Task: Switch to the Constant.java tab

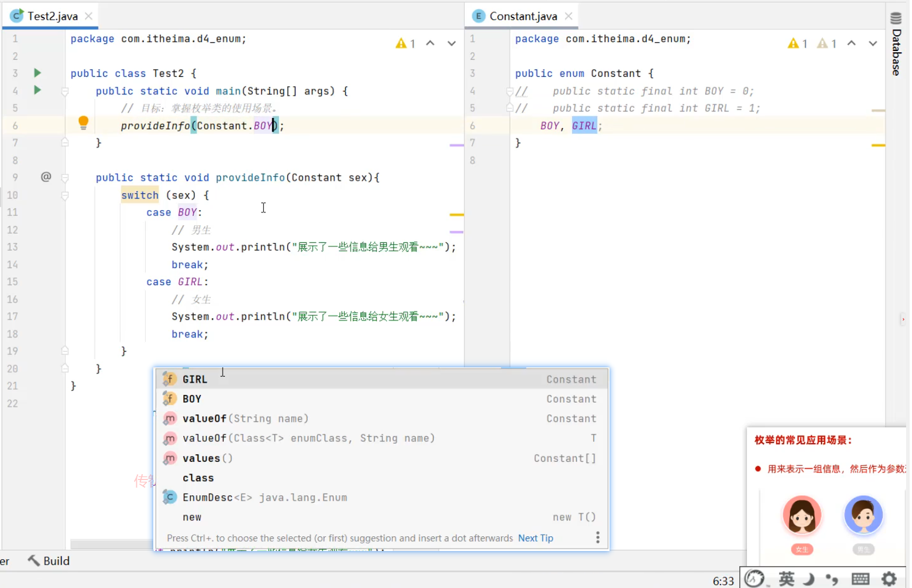Action: tap(523, 16)
